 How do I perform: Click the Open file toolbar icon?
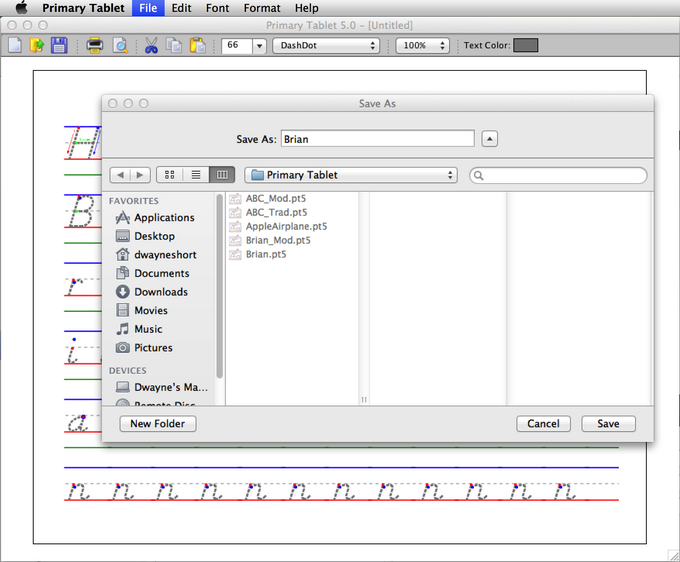(x=37, y=45)
